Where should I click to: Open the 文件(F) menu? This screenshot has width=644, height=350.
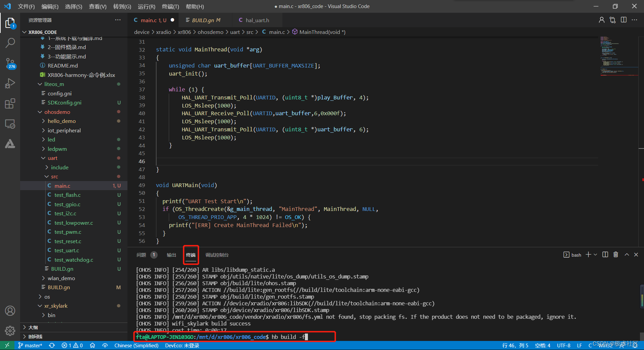pyautogui.click(x=26, y=6)
